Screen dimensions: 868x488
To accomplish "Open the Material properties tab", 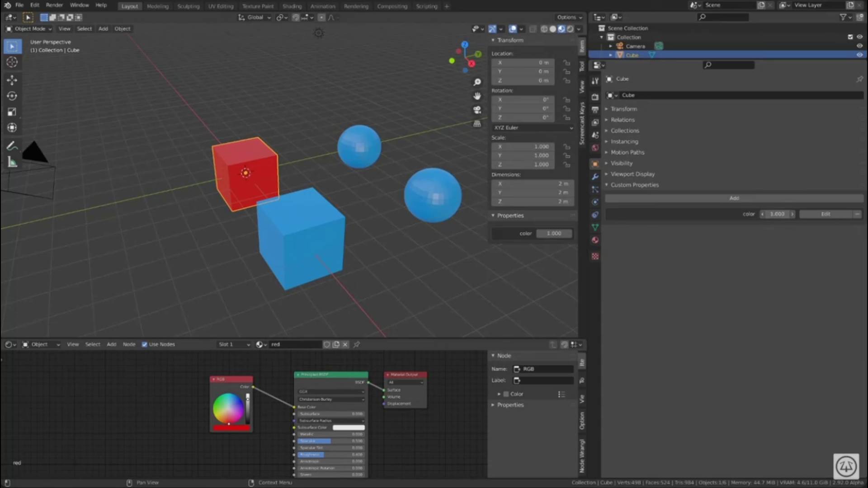I will (x=595, y=240).
